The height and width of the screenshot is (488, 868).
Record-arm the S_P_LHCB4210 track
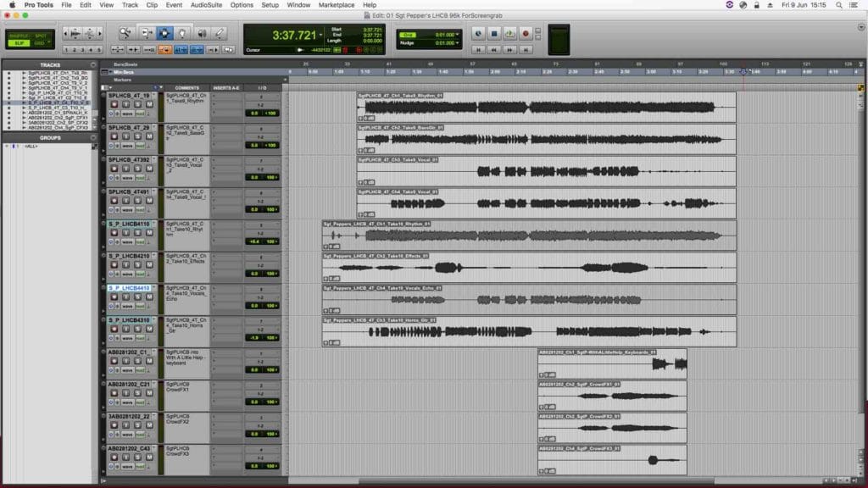tap(114, 265)
